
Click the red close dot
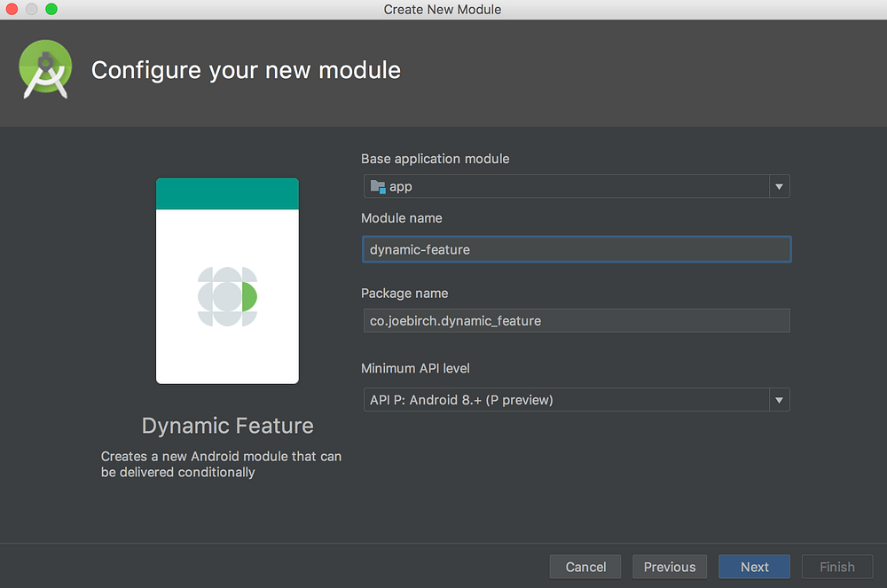(11, 8)
